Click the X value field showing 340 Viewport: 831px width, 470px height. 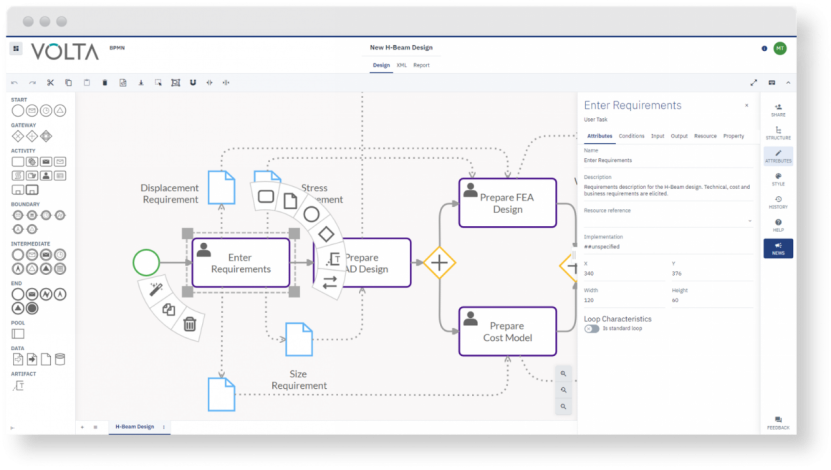[x=624, y=274]
